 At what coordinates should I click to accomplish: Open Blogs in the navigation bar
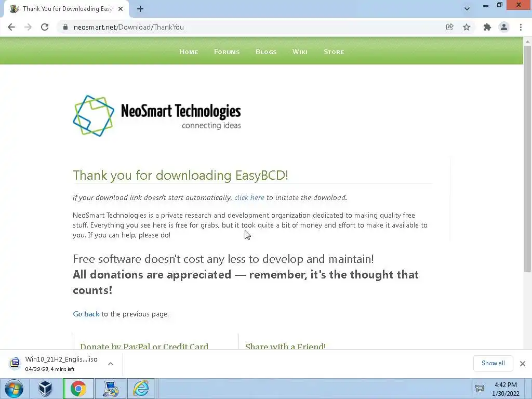[x=266, y=52]
